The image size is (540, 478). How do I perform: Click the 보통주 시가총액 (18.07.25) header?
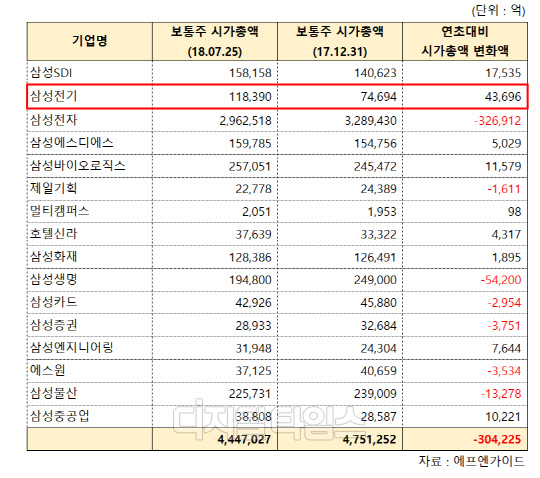[x=215, y=41]
